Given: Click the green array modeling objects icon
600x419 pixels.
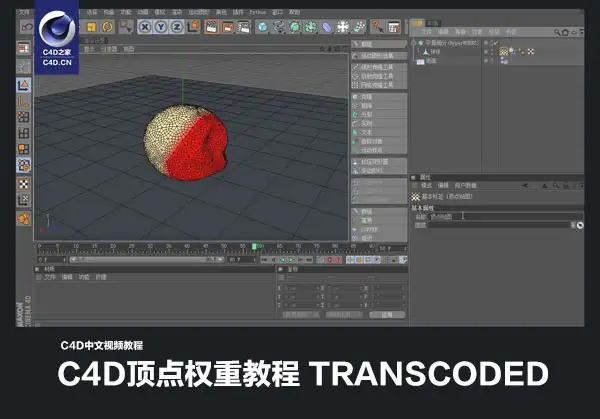Looking at the screenshot, I should [x=310, y=27].
